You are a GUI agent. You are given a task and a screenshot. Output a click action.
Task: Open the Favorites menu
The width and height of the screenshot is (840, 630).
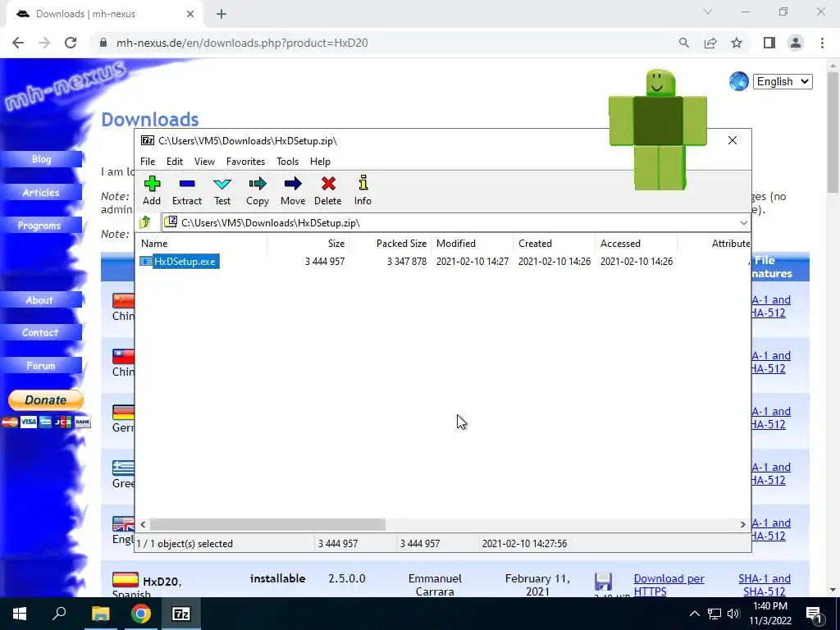pyautogui.click(x=245, y=162)
